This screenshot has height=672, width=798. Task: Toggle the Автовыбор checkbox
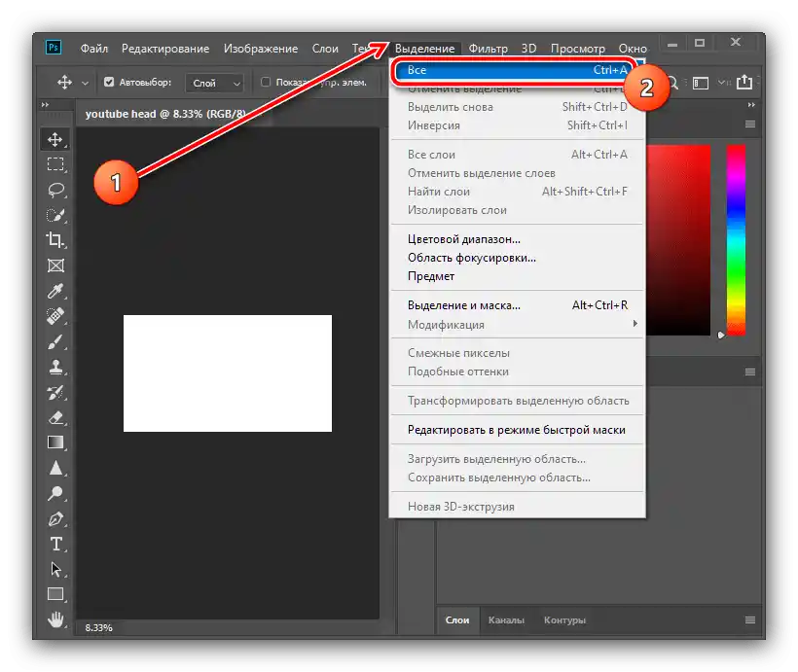tap(109, 82)
